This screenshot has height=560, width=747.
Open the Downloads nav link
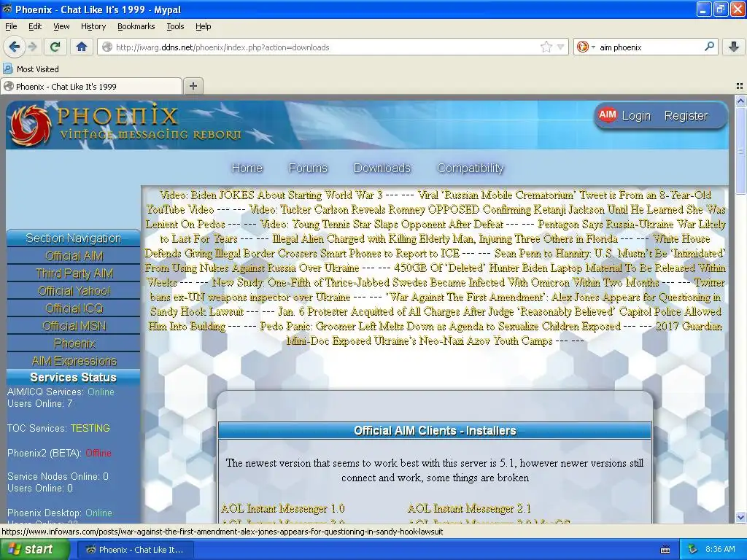pyautogui.click(x=382, y=168)
